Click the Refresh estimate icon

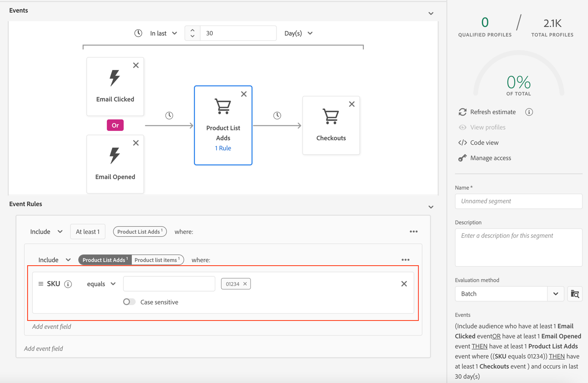click(x=462, y=112)
